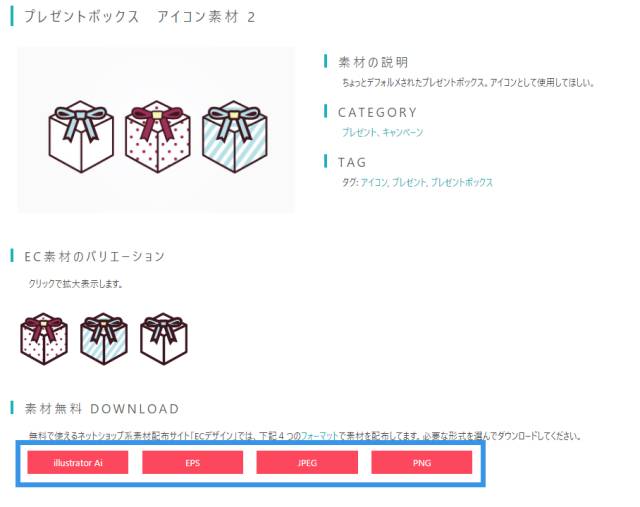
Task: Open the アイコン tag link
Action: 373,182
